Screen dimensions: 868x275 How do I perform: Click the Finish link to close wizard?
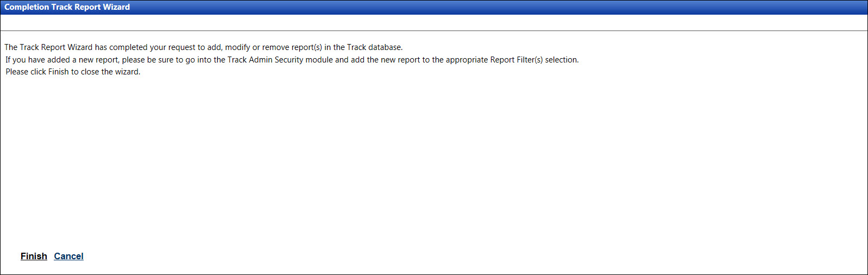click(x=34, y=256)
